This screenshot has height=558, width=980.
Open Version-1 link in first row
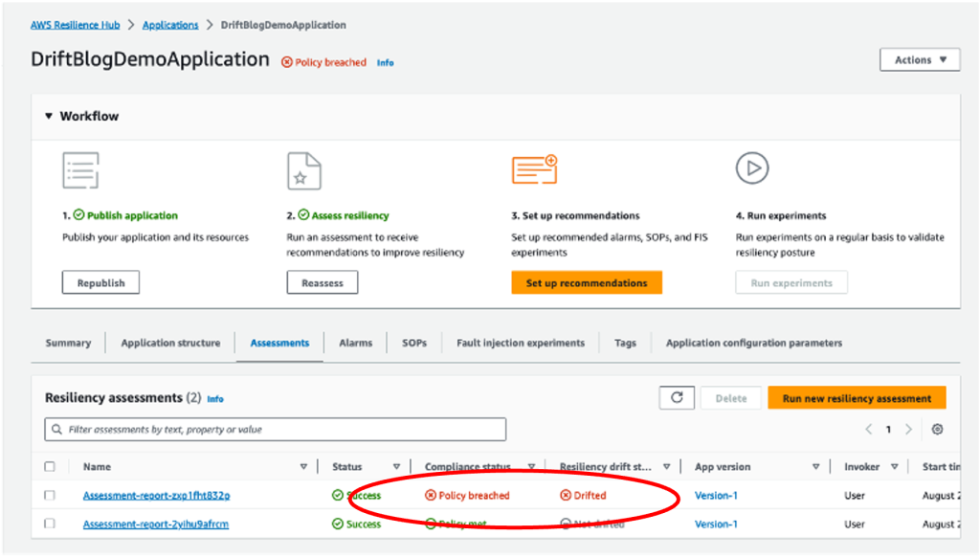716,495
